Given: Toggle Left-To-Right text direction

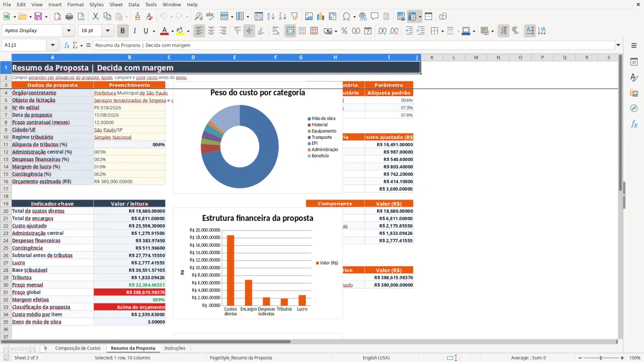Looking at the screenshot, I should coord(503,31).
